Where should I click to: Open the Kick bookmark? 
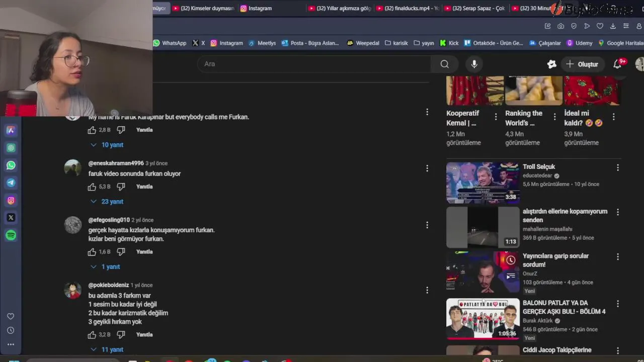point(449,43)
